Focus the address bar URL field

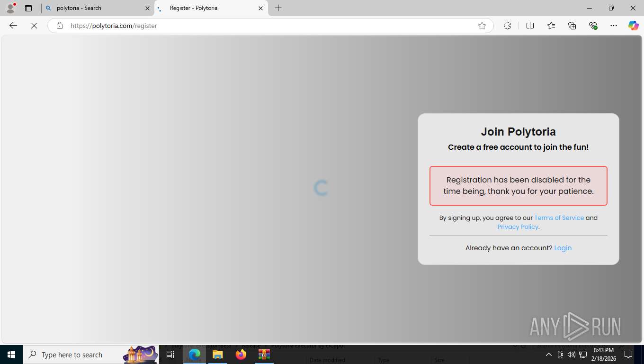(270, 26)
